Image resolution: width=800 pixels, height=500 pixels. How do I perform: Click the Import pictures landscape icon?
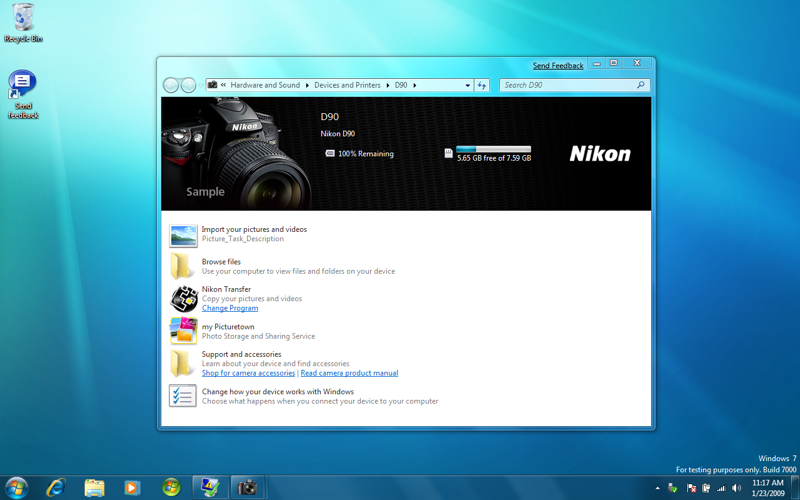pyautogui.click(x=183, y=236)
